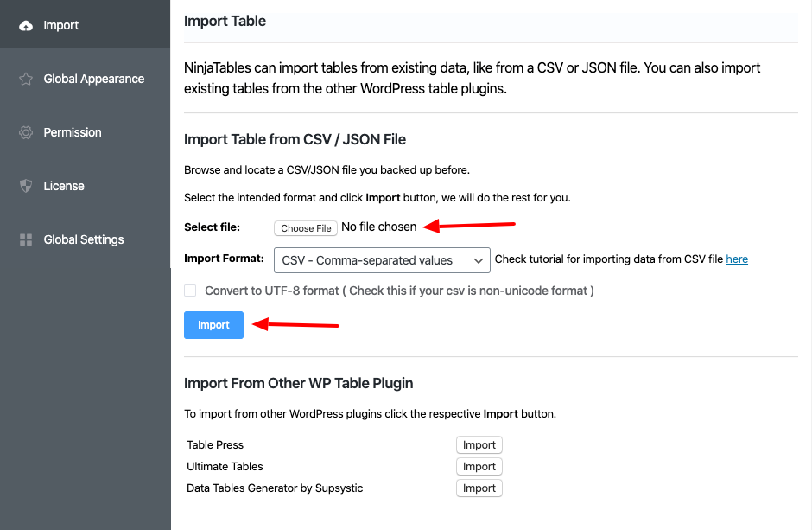Expand the CSV format dropdown chevron
The width and height of the screenshot is (812, 530).
click(x=479, y=260)
